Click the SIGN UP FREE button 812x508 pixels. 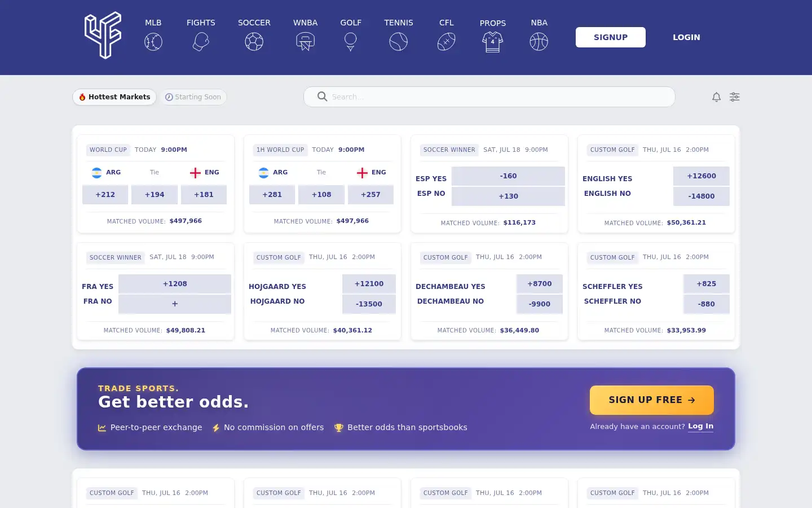pos(652,400)
